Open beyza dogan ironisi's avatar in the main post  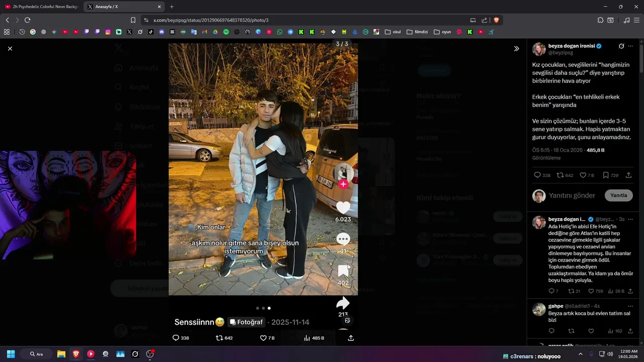click(x=539, y=49)
